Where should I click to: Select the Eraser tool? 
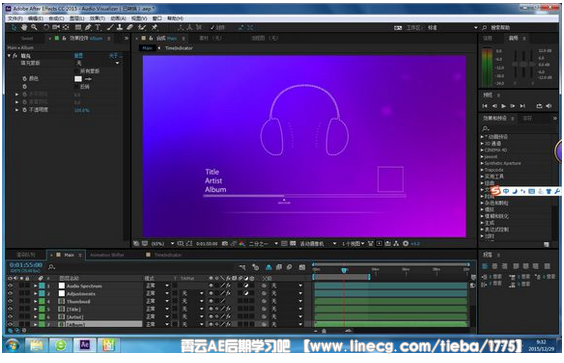pyautogui.click(x=130, y=27)
